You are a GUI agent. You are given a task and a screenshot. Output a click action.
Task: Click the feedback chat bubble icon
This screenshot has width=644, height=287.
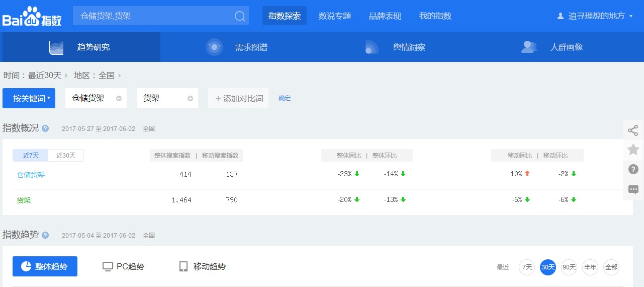click(x=633, y=190)
